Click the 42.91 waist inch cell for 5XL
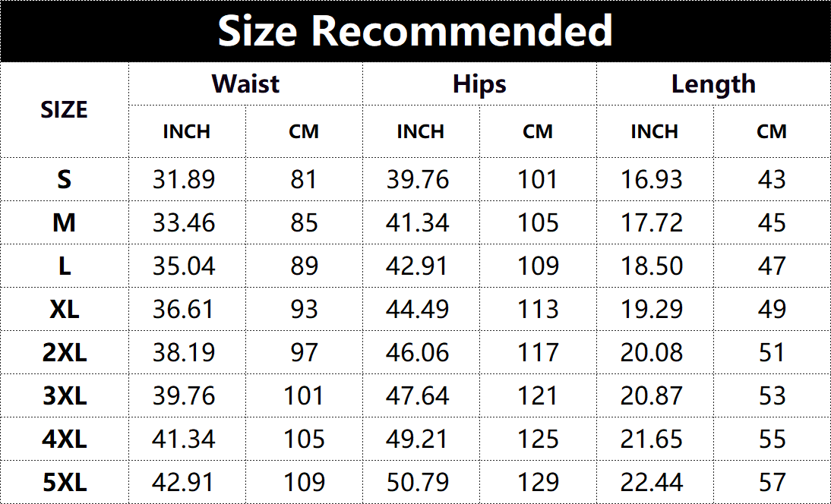Screen dimensions: 831x504 [x=184, y=482]
